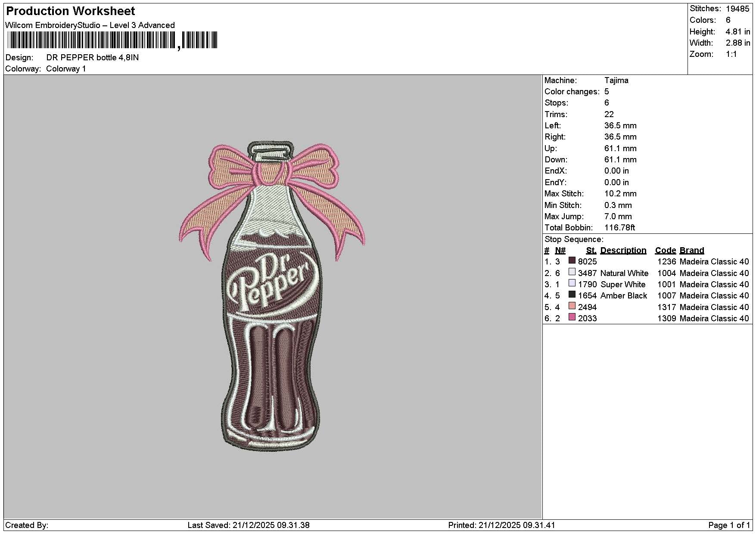Click the Amber Black 1654 color swatch
Viewport: 756px width, 534px height.
(x=572, y=294)
